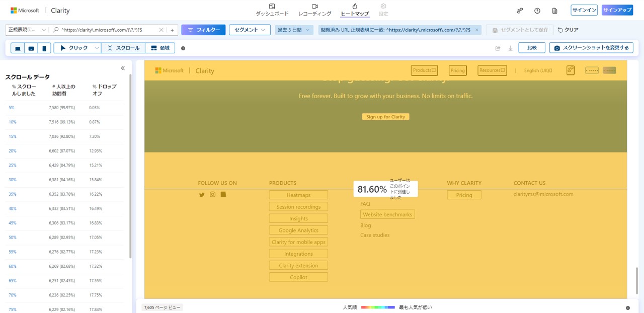This screenshot has width=644, height=313.
Task: Select the 70% scroll depth row
Action: 64,295
